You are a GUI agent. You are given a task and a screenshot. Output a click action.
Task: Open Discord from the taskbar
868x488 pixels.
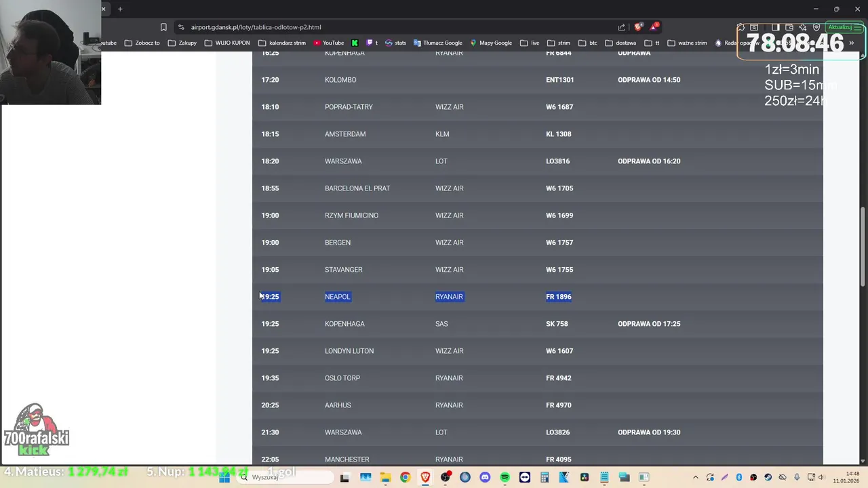click(x=485, y=477)
